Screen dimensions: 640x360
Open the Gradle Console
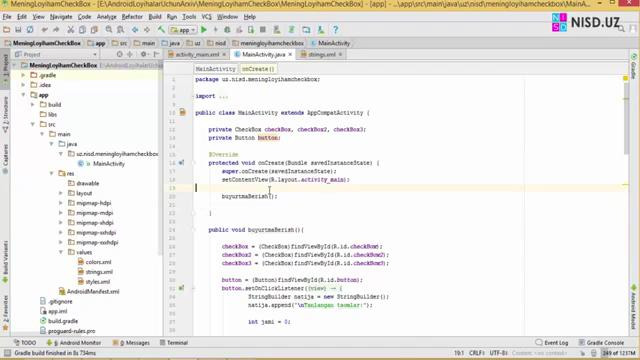[601, 343]
